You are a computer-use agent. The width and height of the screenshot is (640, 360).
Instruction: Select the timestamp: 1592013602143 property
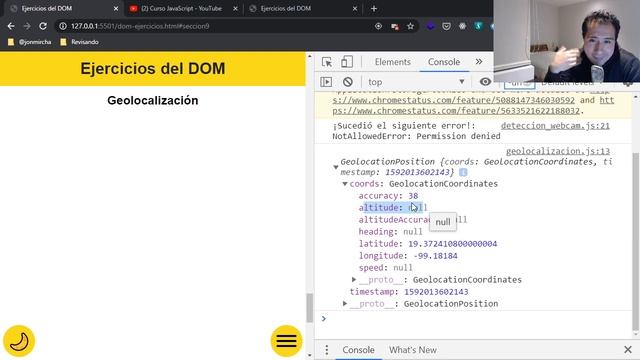pyautogui.click(x=409, y=292)
